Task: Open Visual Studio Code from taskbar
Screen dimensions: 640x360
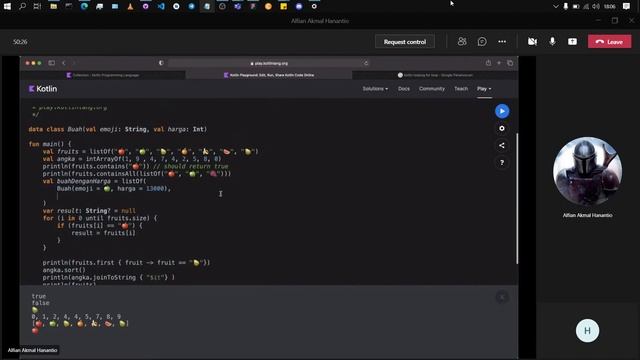Action: pos(161,6)
